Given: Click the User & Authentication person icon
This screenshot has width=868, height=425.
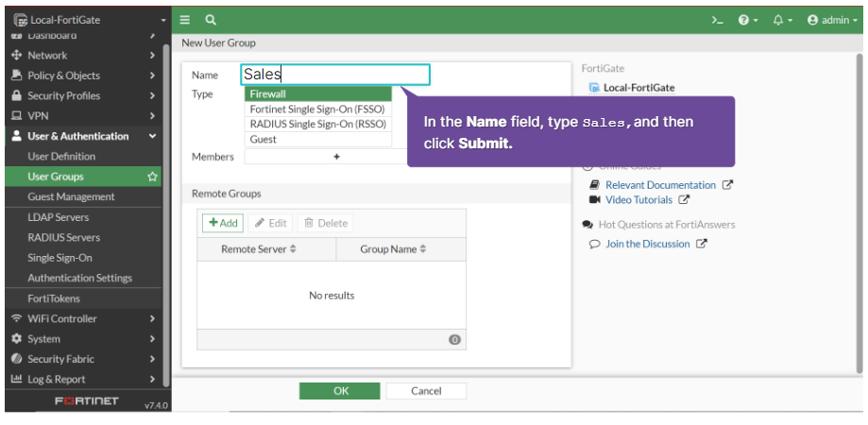Looking at the screenshot, I should click(16, 136).
